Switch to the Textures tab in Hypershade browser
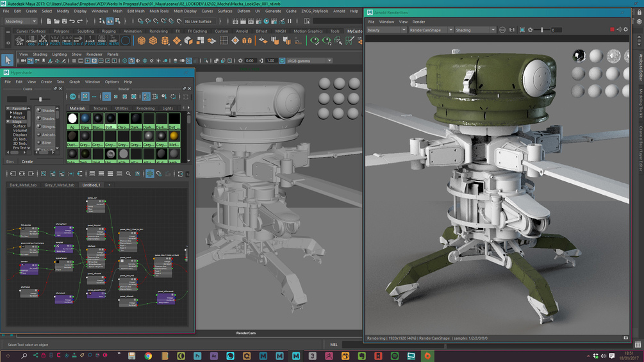644x362 pixels. pos(100,108)
